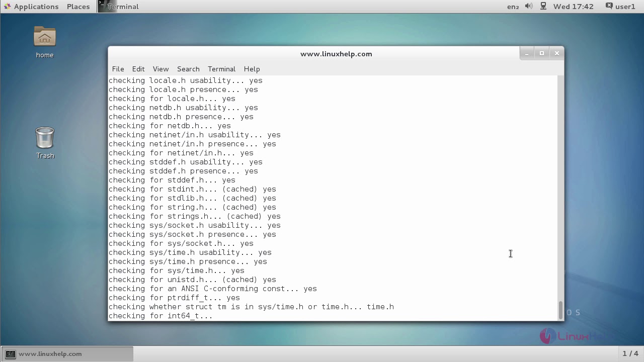Click the www.linuxhelp.com taskbar window button

pos(67,354)
